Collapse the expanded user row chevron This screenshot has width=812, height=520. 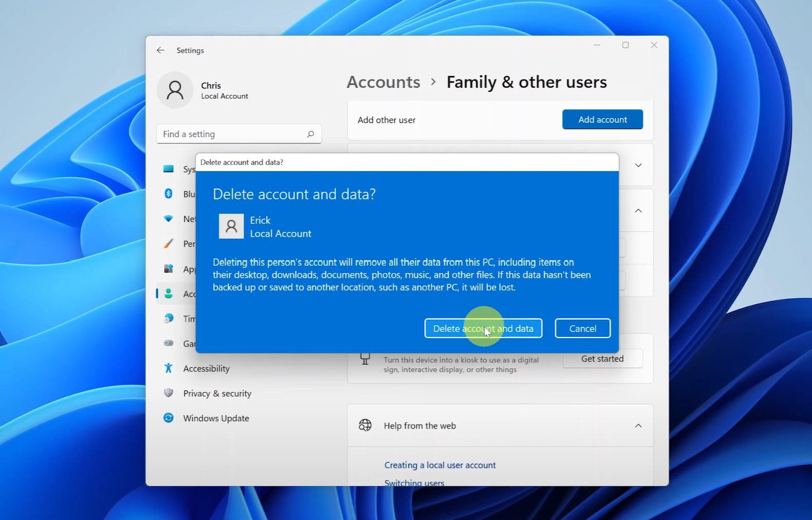click(x=638, y=211)
